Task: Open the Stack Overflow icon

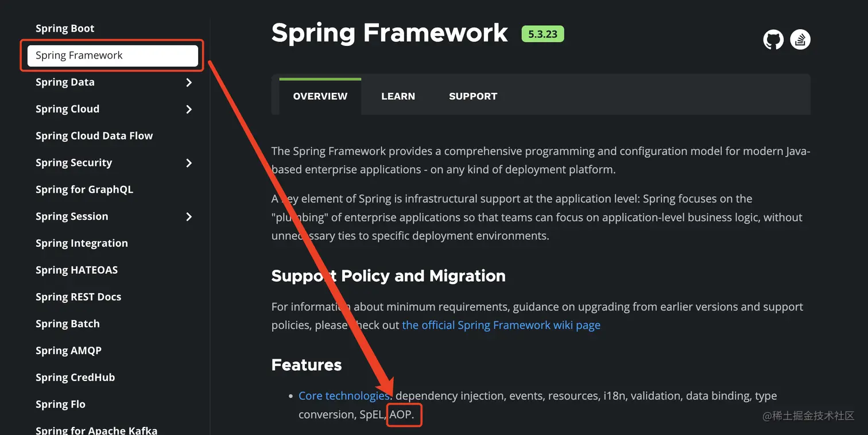Action: click(x=800, y=40)
